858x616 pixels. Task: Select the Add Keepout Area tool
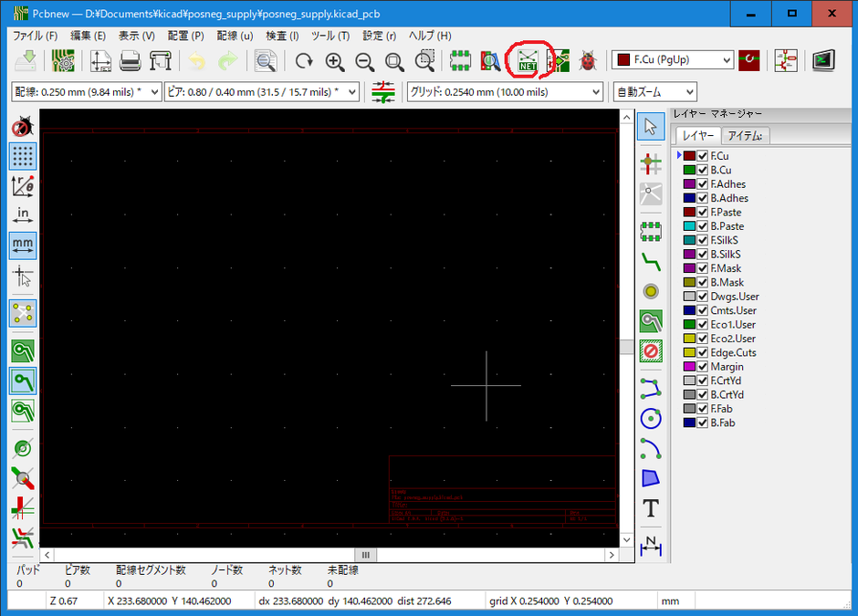pos(651,350)
